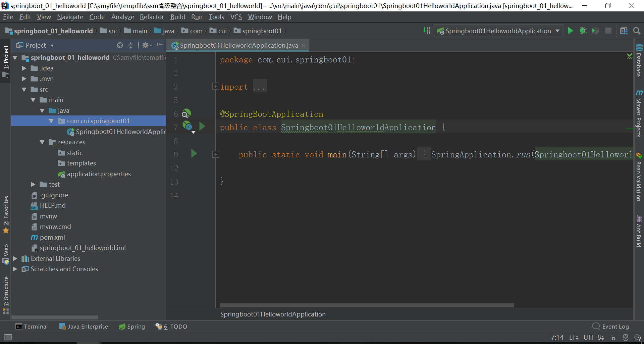Expand the test folder

click(x=33, y=185)
